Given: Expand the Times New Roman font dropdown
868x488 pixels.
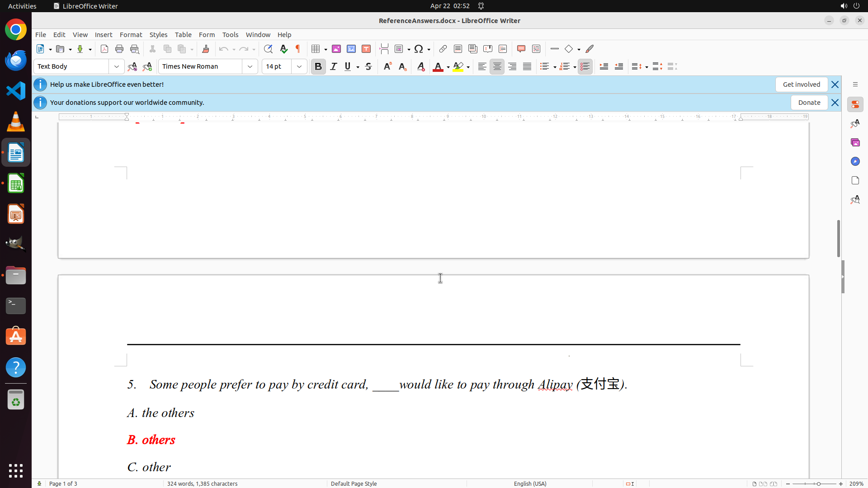Looking at the screenshot, I should [250, 66].
